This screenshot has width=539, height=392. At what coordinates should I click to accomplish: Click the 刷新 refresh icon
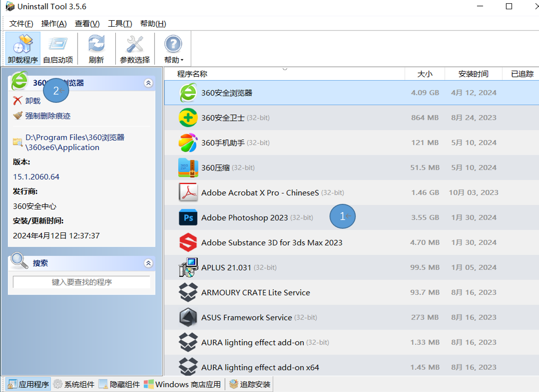coord(96,45)
